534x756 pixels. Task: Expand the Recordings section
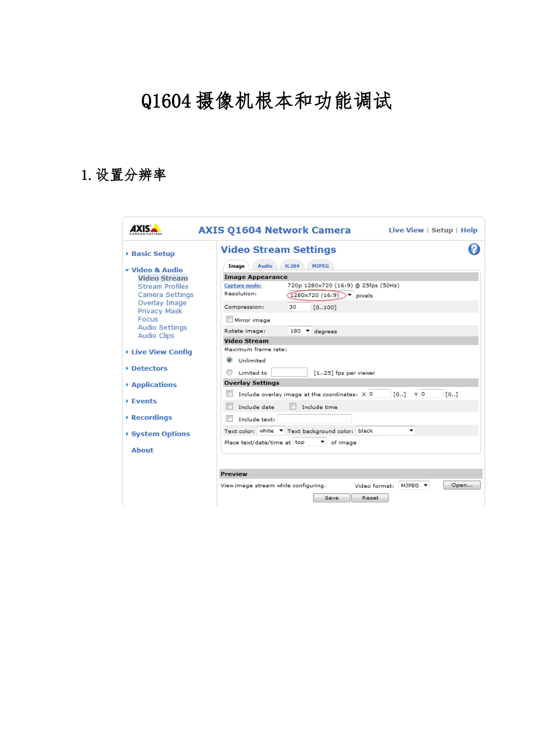tap(151, 417)
